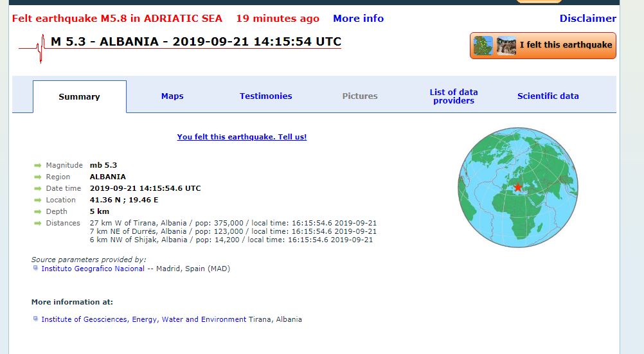Click the damaged building photo icon
The height and width of the screenshot is (354, 644).
(x=506, y=46)
